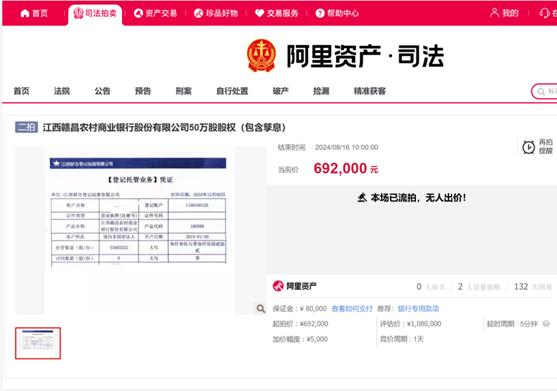This screenshot has width=557, height=391.
Task: Open the 法院 navigation item
Action: pyautogui.click(x=62, y=91)
